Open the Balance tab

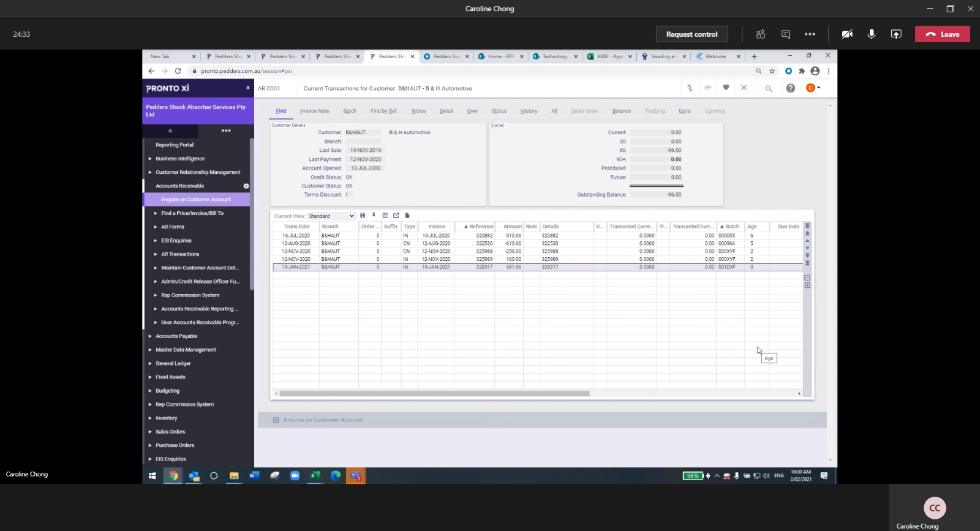click(x=621, y=111)
